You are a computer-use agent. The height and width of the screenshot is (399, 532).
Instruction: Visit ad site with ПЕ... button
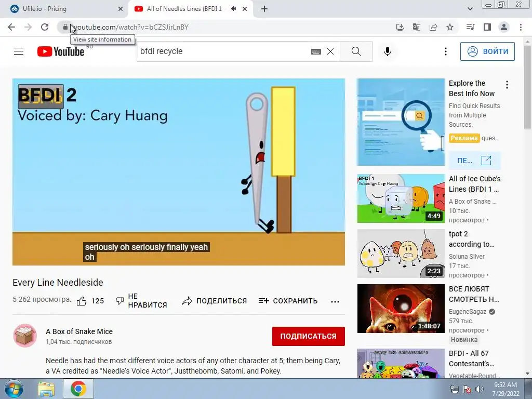pyautogui.click(x=475, y=161)
